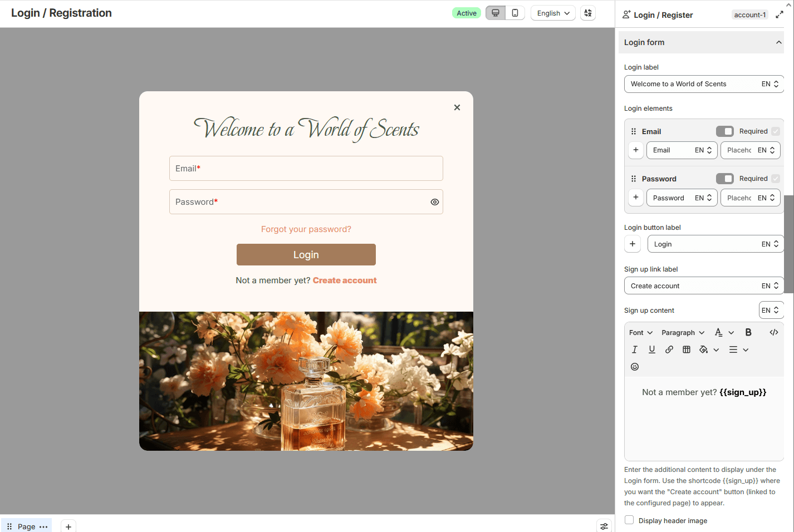Click the Email field in preview

pos(306,168)
